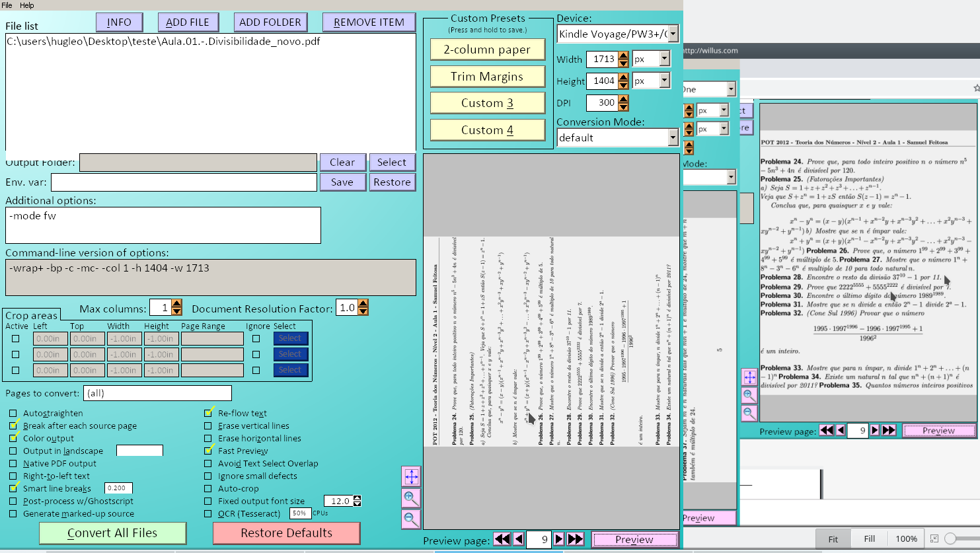The height and width of the screenshot is (553, 980).
Task: Click the Preview button in the front window
Action: [x=634, y=540]
